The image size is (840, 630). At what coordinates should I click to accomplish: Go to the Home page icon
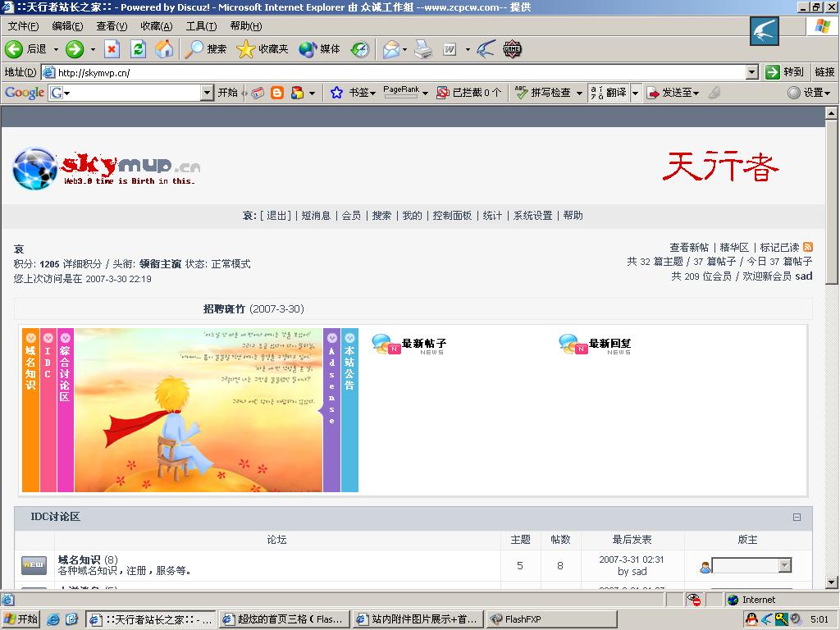pyautogui.click(x=164, y=49)
